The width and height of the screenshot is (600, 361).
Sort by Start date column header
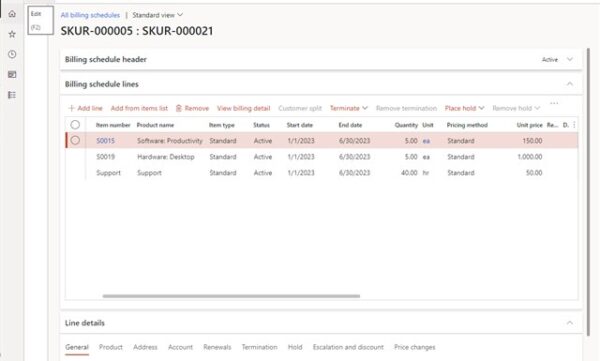[300, 125]
